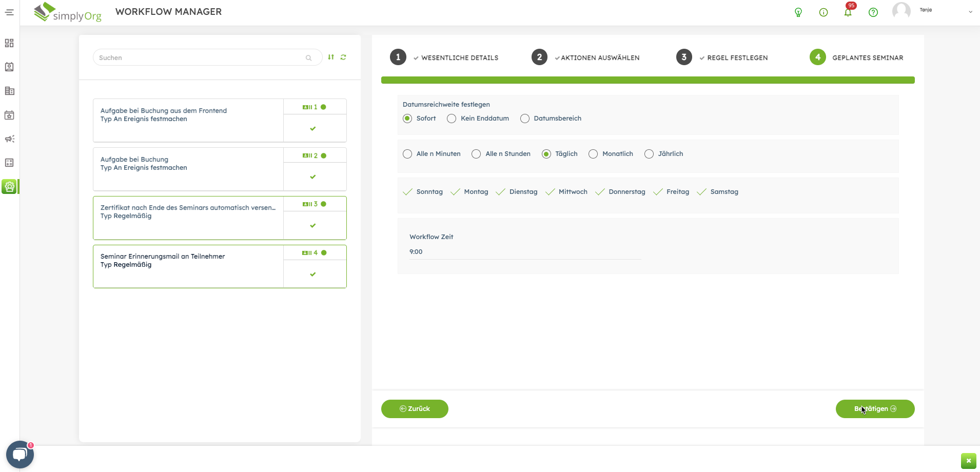
Task: Toggle the Montag weekday checkbox
Action: pyautogui.click(x=455, y=192)
